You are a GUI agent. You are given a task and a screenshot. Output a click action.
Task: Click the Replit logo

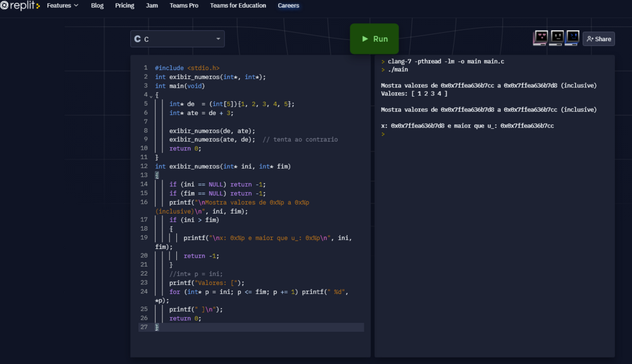[20, 6]
